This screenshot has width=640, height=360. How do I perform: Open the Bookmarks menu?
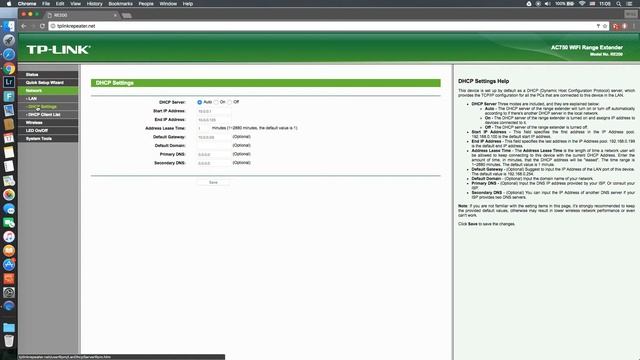[120, 4]
